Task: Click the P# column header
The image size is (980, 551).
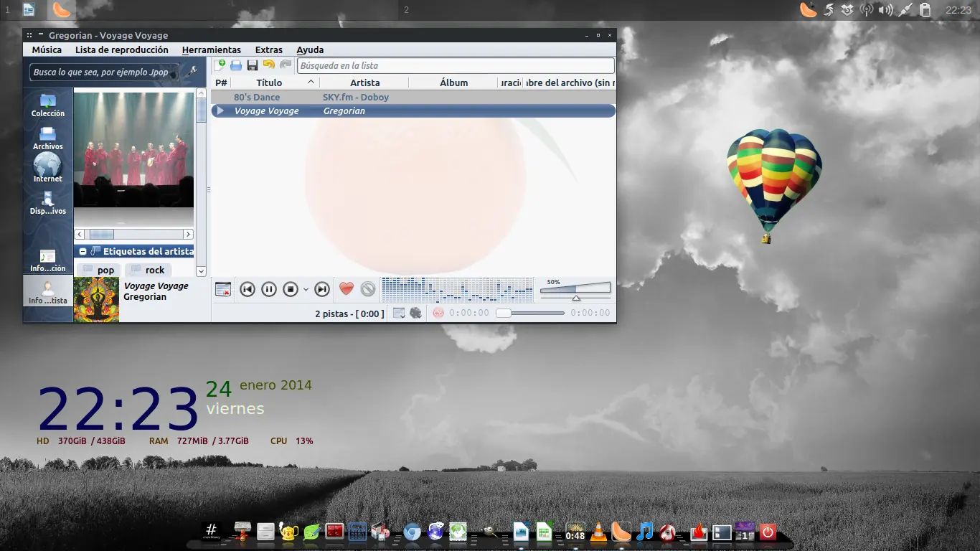Action: [221, 83]
